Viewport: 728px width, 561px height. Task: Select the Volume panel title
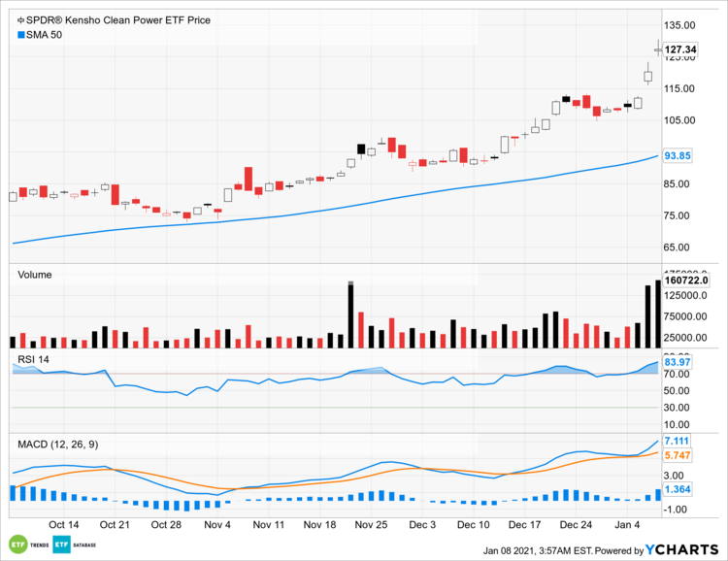pos(35,275)
